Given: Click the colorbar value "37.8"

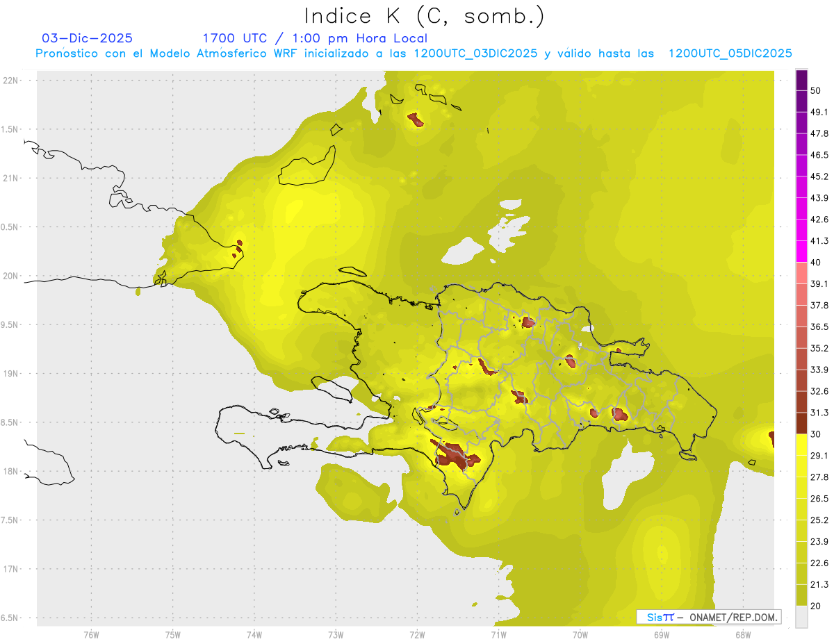Looking at the screenshot, I should coord(819,305).
